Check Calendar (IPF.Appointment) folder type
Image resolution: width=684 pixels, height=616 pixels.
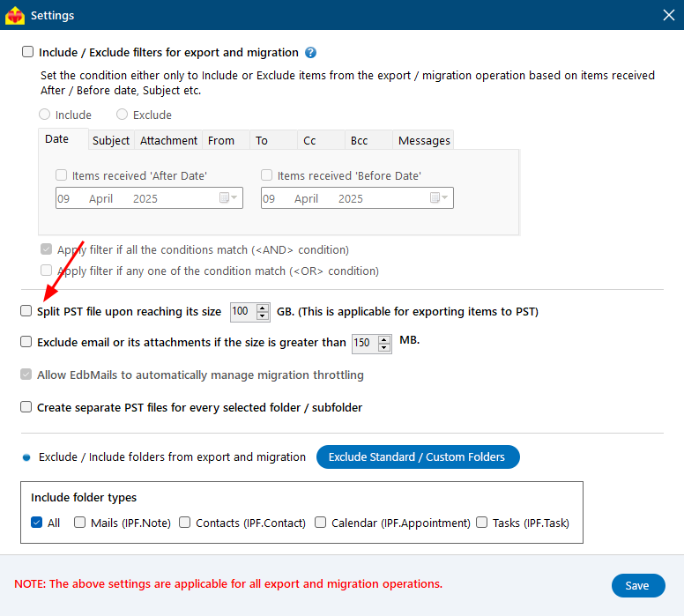pyautogui.click(x=321, y=523)
